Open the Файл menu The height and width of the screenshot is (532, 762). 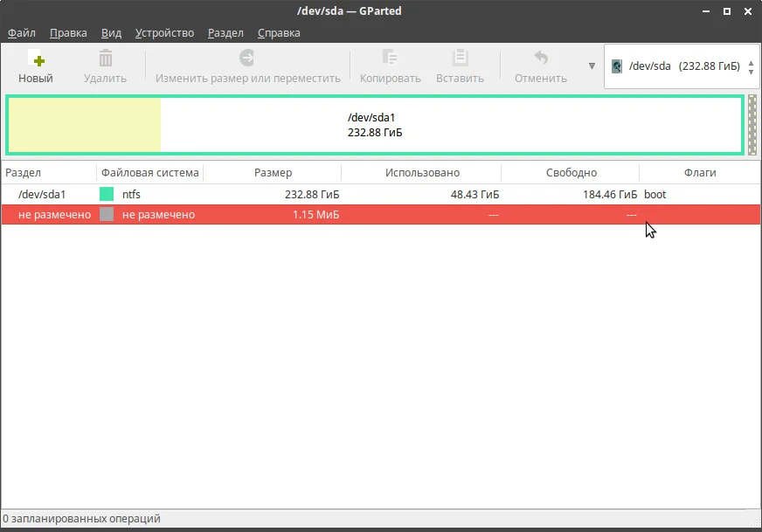tap(21, 33)
